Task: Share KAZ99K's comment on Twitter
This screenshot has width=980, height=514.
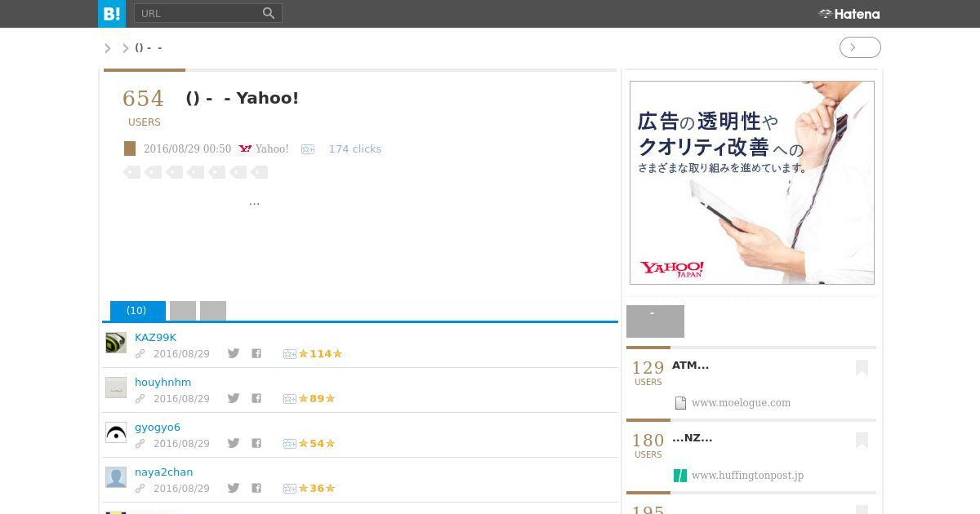Action: [234, 353]
